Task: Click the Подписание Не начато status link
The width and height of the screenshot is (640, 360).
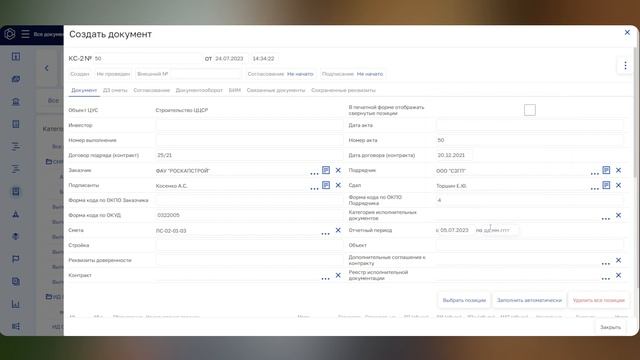Action: pos(370,74)
